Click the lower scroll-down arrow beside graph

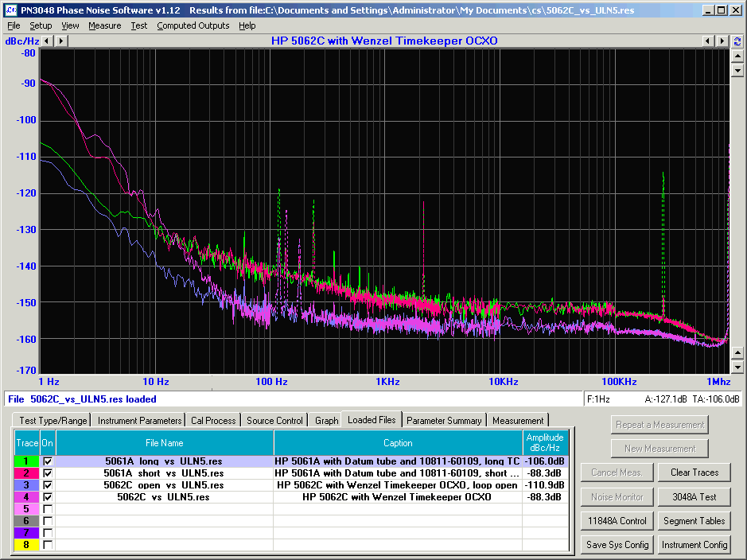(737, 367)
